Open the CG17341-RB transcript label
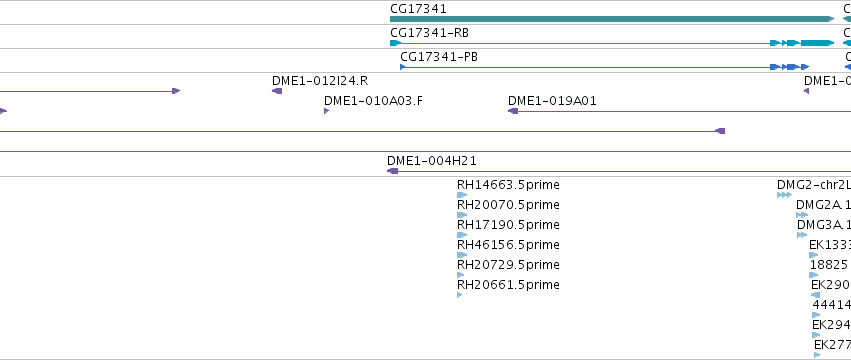The width and height of the screenshot is (851, 360). 429,33
